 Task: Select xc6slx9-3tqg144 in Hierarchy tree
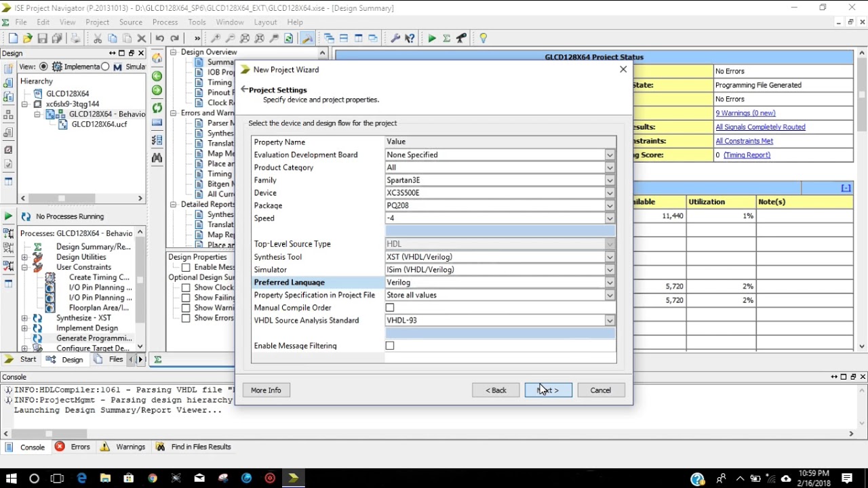(73, 104)
